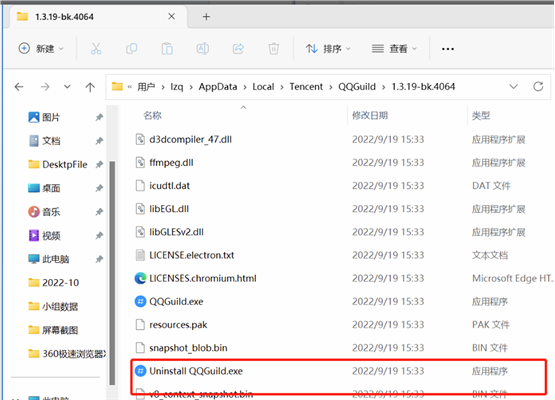The width and height of the screenshot is (555, 400).
Task: Expand the chevron after AppData in path
Action: coord(245,87)
